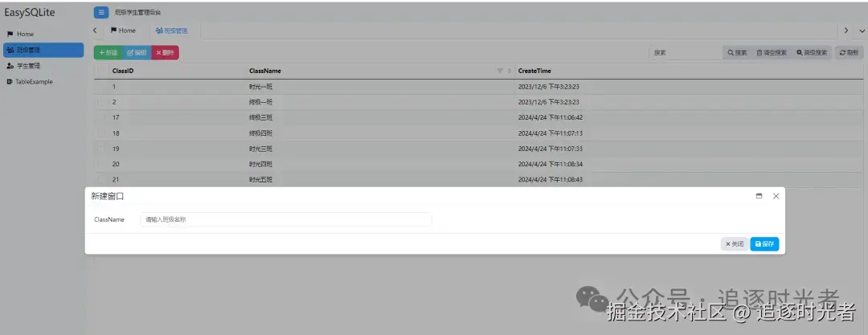Viewport: 868px width, 335px height.
Task: Switch to the 班级管理 tab
Action: [x=172, y=31]
